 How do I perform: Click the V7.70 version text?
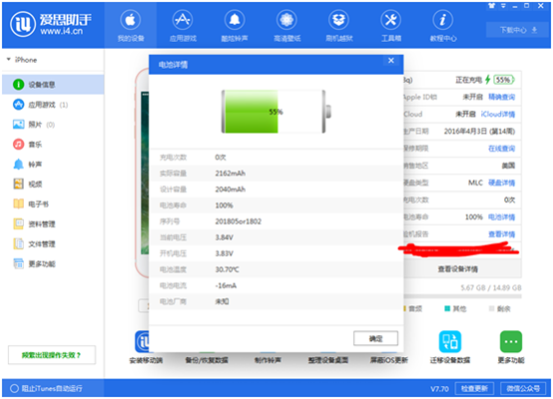[x=439, y=389]
